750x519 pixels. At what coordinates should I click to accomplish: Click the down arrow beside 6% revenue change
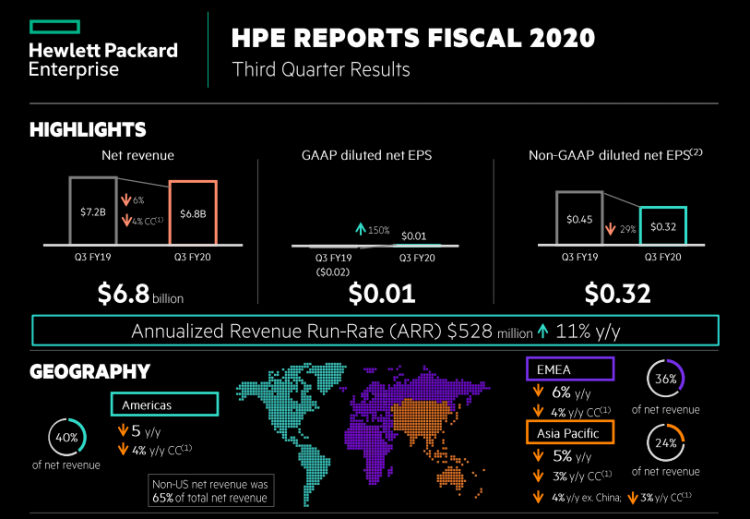[x=126, y=200]
